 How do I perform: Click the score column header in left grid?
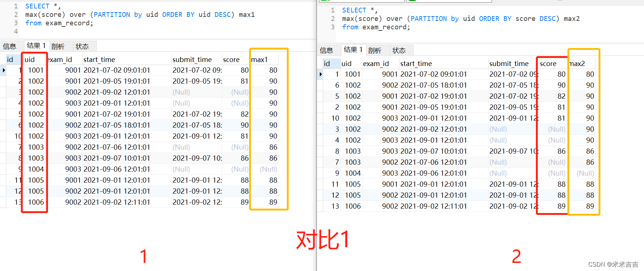pos(236,59)
